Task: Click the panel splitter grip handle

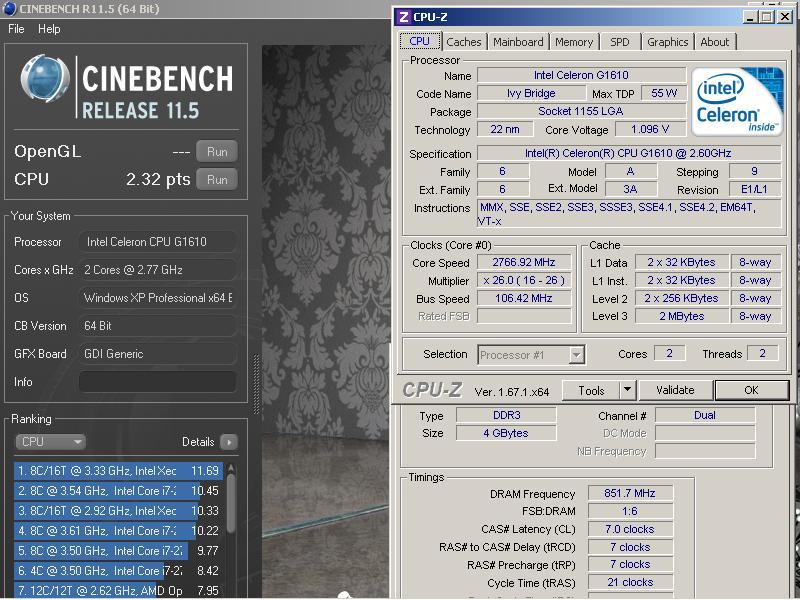Action: point(256,384)
